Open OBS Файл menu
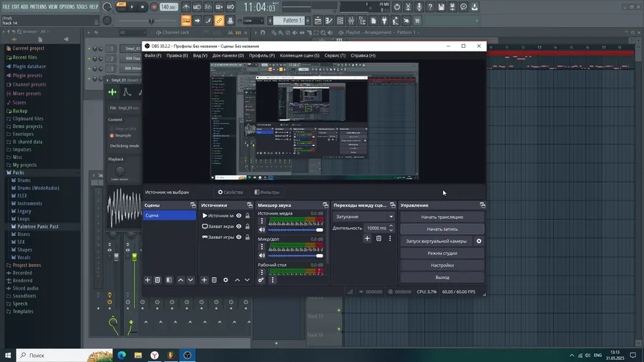The height and width of the screenshot is (362, 644). pos(153,55)
